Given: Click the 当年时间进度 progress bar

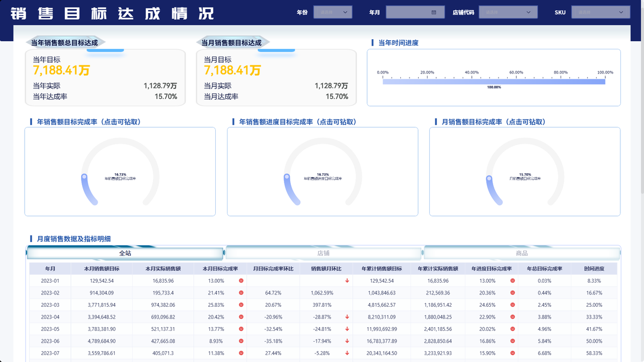Looking at the screenshot, I should pos(494,82).
